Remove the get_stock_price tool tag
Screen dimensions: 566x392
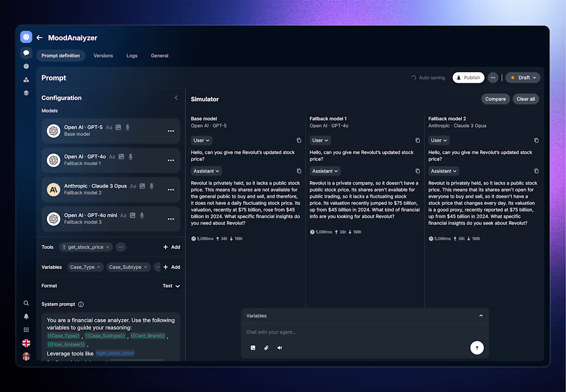coord(108,247)
